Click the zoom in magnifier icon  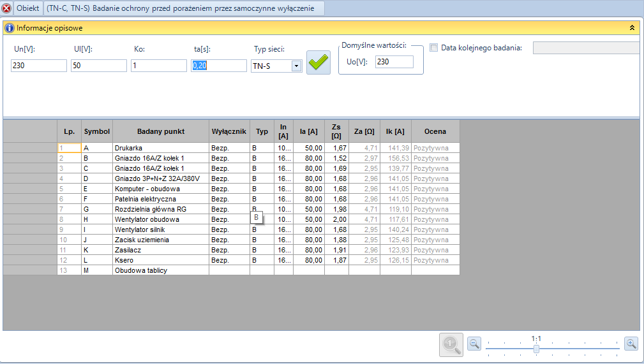(x=631, y=344)
